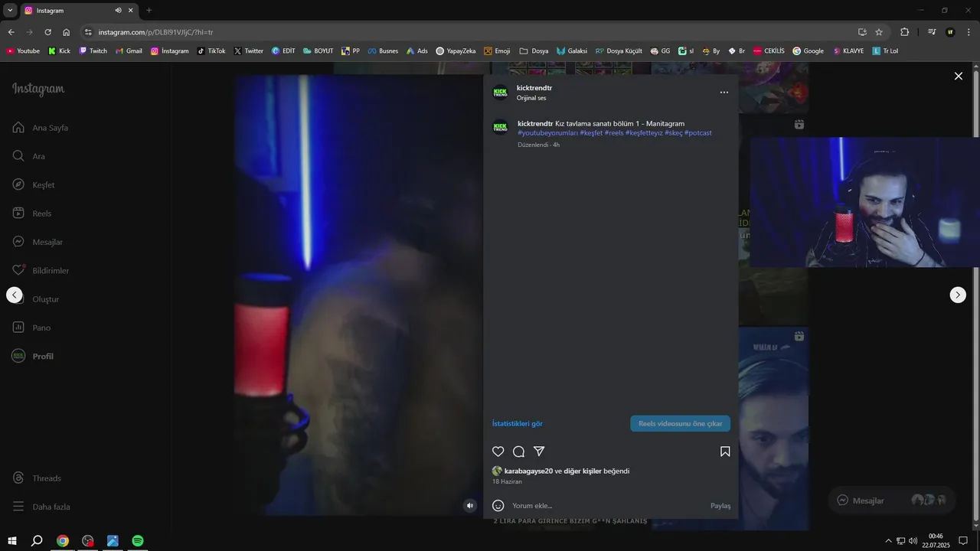Open the Gmail bookmark
Image resolution: width=980 pixels, height=551 pixels.
[x=129, y=51]
